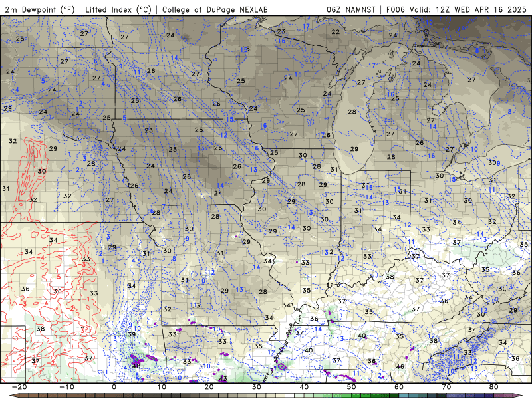Click the black dewpoint value 46 on the map
The height and width of the screenshot is (399, 532).
click(400, 366)
